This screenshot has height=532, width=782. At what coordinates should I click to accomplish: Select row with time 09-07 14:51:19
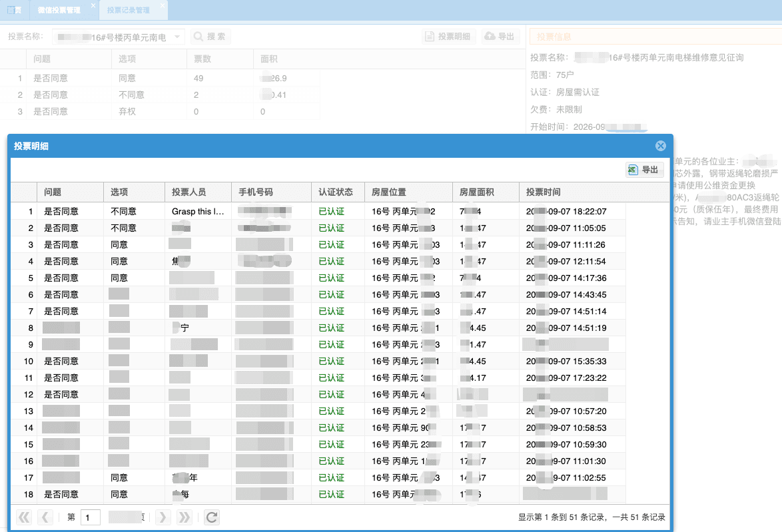tap(318, 328)
